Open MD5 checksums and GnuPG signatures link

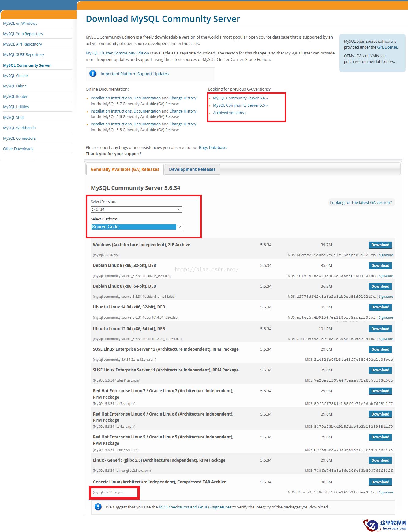[195, 507]
